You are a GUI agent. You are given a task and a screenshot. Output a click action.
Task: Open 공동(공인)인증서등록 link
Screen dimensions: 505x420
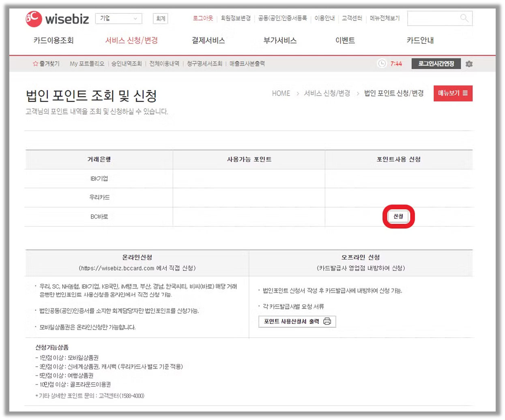282,18
